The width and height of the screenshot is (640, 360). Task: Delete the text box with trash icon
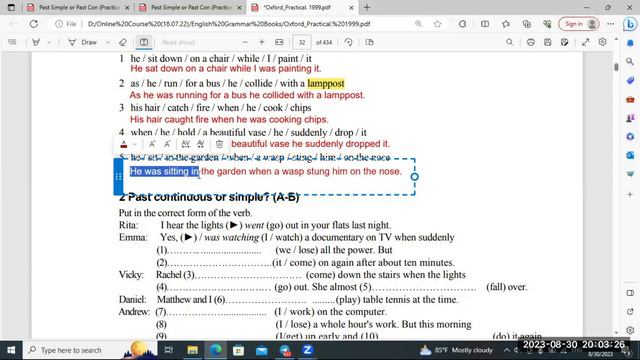click(x=219, y=144)
